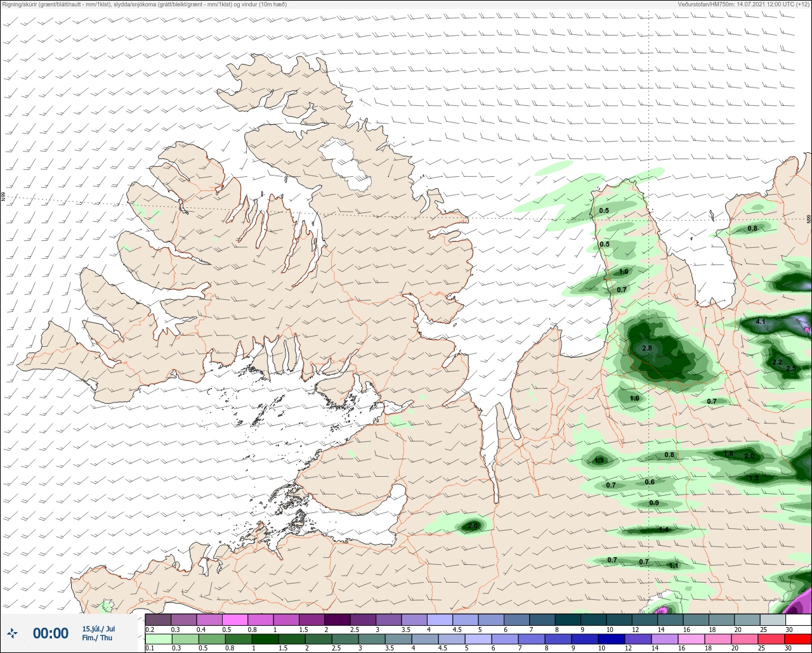This screenshot has width=812, height=653.
Task: Click the 1.8 precipitation value on the map
Action: click(x=728, y=454)
